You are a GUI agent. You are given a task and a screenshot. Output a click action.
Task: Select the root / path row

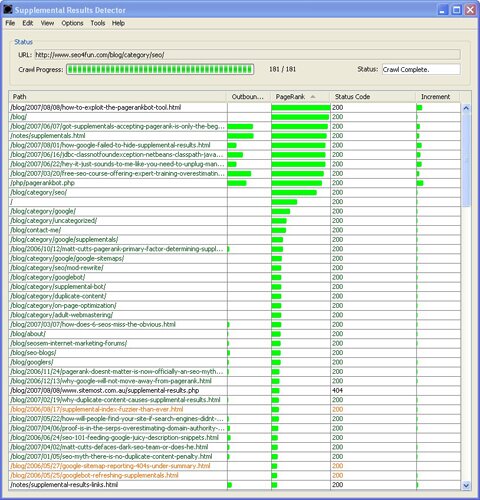click(x=235, y=202)
